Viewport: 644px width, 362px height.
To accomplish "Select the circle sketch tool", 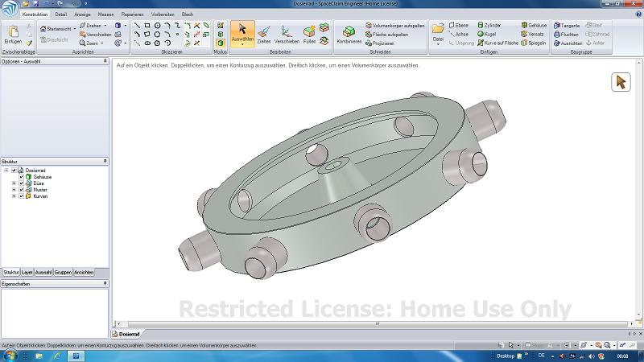I will [157, 26].
